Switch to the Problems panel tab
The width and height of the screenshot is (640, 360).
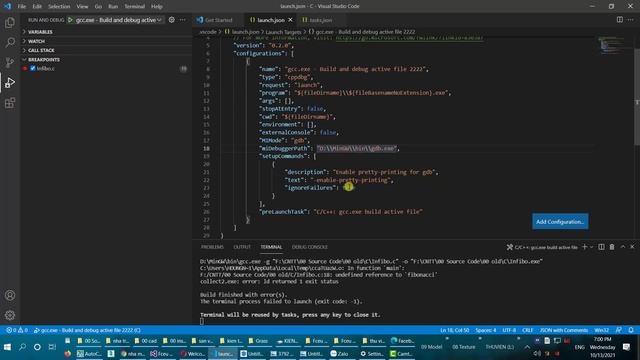pyautogui.click(x=212, y=247)
